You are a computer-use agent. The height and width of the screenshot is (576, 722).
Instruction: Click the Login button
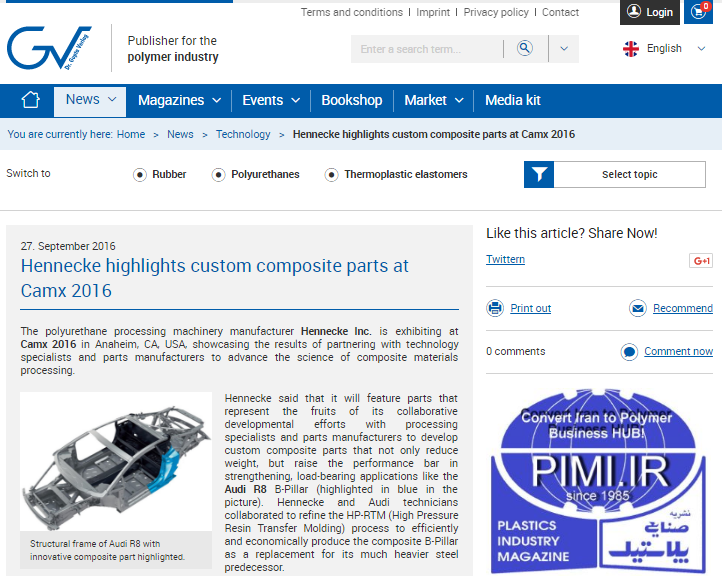click(x=650, y=12)
